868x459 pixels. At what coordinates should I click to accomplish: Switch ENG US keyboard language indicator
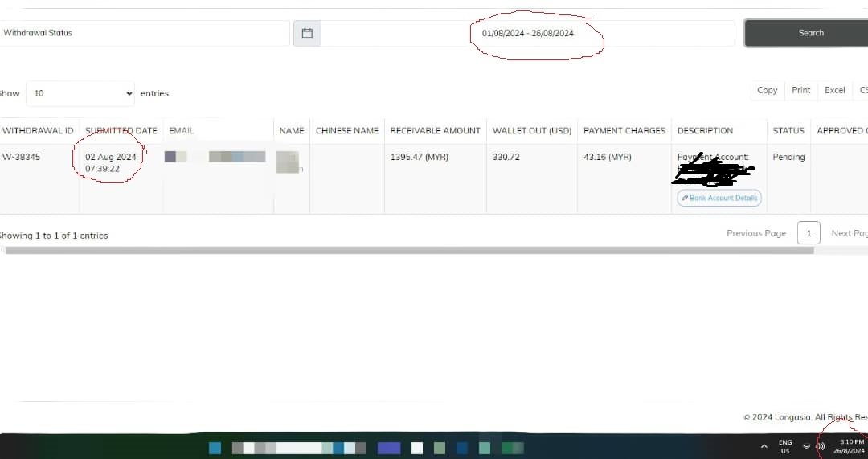[785, 446]
